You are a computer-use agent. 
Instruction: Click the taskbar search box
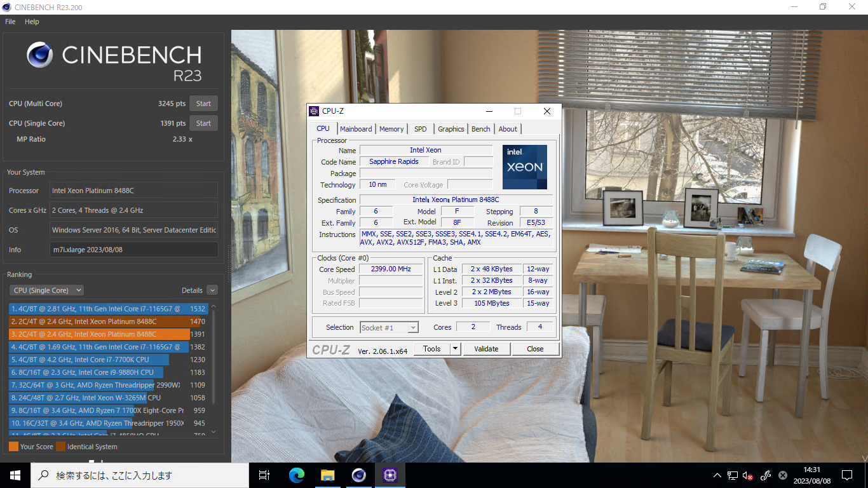click(140, 475)
